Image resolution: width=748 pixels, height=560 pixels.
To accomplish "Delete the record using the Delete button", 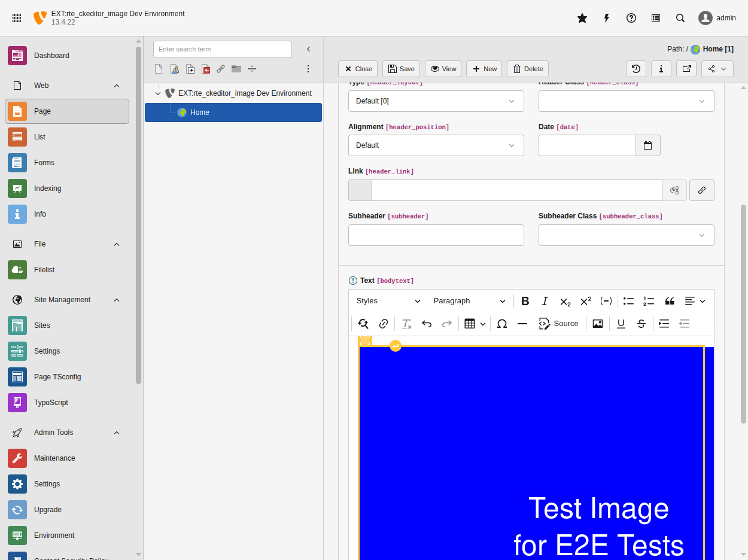I will tap(527, 68).
